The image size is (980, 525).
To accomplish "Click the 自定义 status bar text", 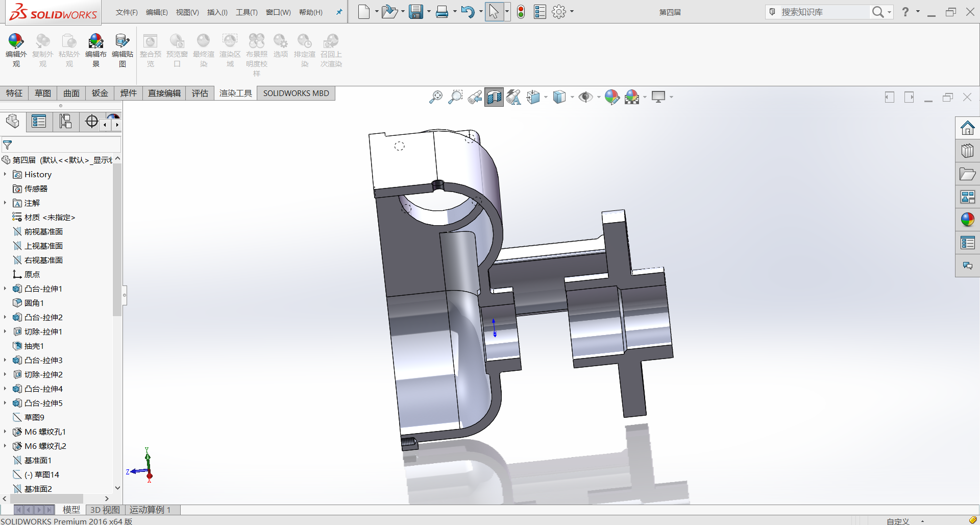I will coord(898,521).
